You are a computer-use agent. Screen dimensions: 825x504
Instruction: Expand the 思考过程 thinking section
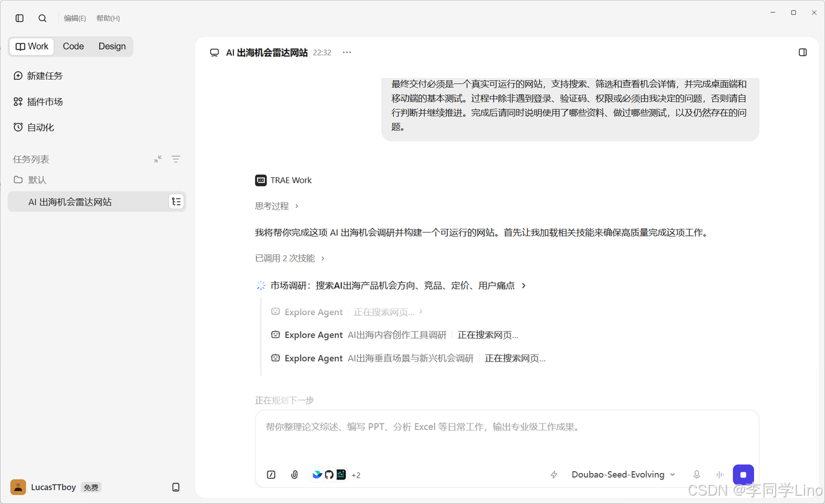[277, 206]
